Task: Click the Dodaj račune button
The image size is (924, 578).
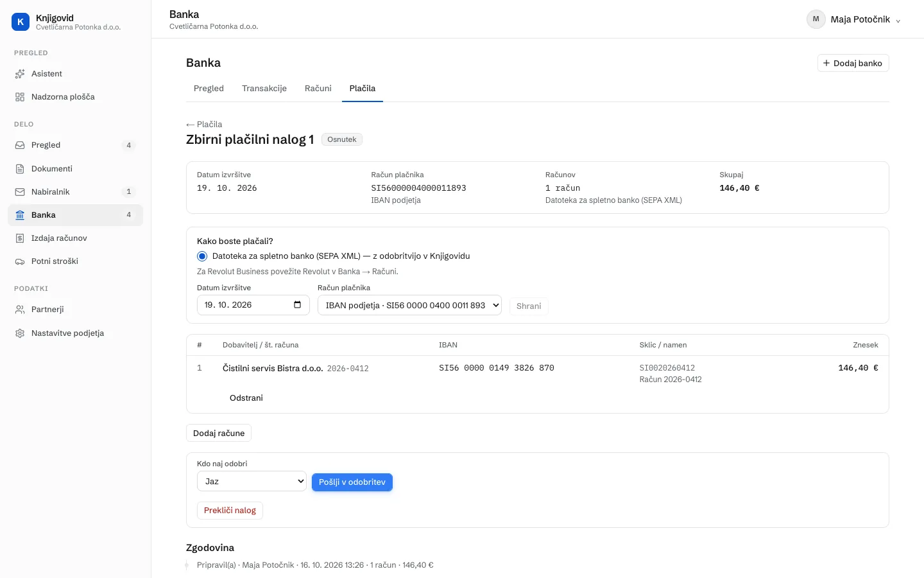Action: (219, 433)
